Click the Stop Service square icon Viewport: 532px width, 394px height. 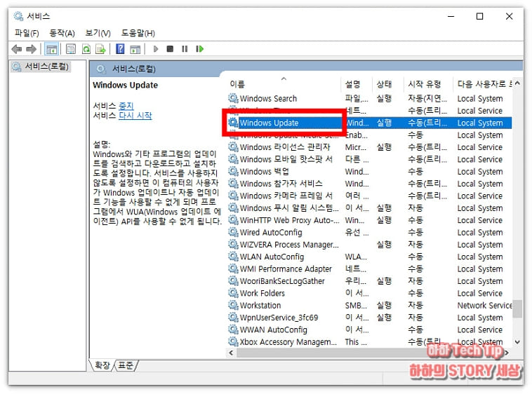170,49
